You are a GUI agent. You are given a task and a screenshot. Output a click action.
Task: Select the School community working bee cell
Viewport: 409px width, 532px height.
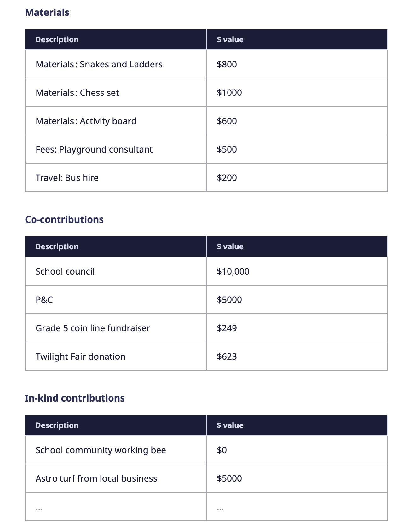point(101,450)
